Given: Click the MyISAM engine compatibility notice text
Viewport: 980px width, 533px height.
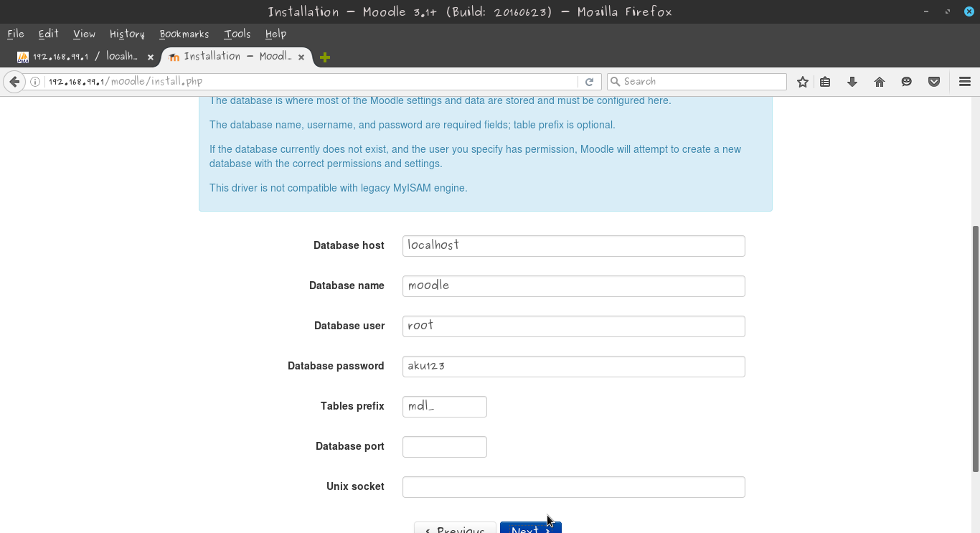Looking at the screenshot, I should pyautogui.click(x=339, y=188).
